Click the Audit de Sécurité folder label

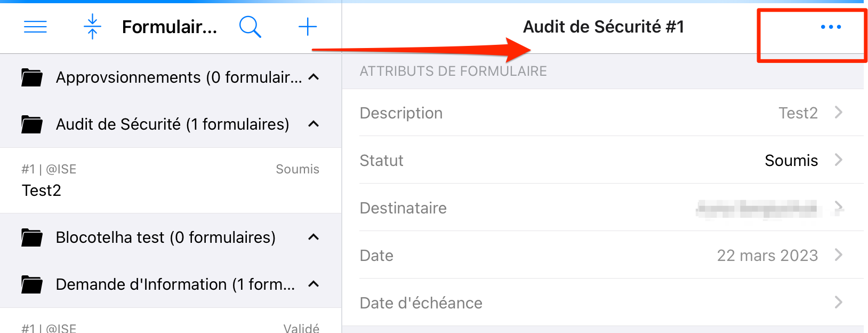pyautogui.click(x=172, y=124)
